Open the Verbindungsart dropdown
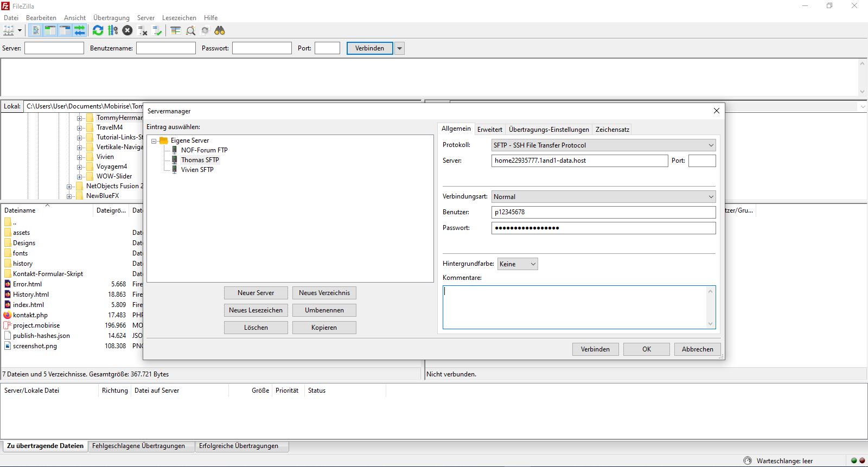Image resolution: width=868 pixels, height=467 pixels. (x=603, y=197)
